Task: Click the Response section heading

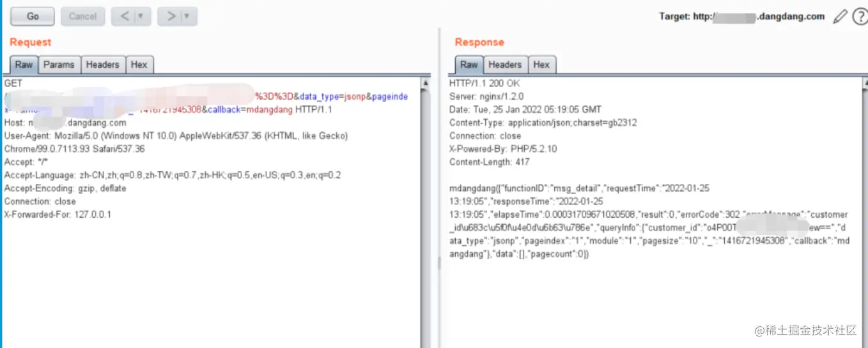Action: (x=479, y=42)
